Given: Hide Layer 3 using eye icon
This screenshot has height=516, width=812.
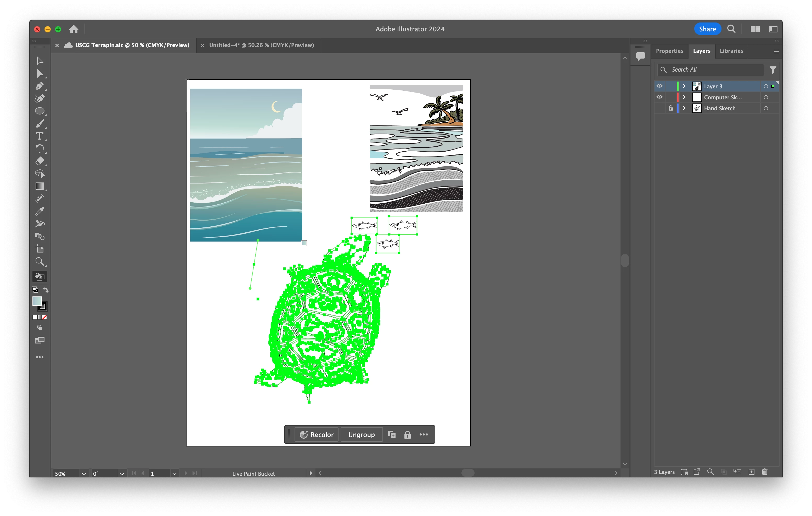Looking at the screenshot, I should tap(659, 86).
